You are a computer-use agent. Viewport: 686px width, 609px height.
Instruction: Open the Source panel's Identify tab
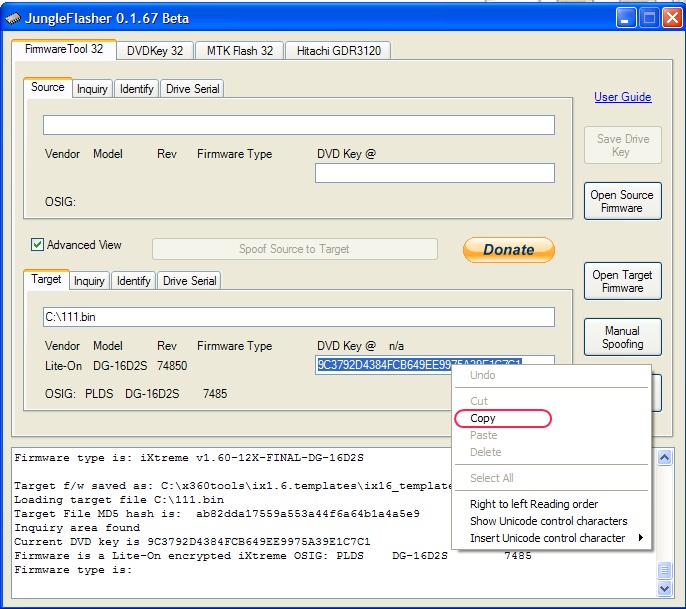(136, 89)
